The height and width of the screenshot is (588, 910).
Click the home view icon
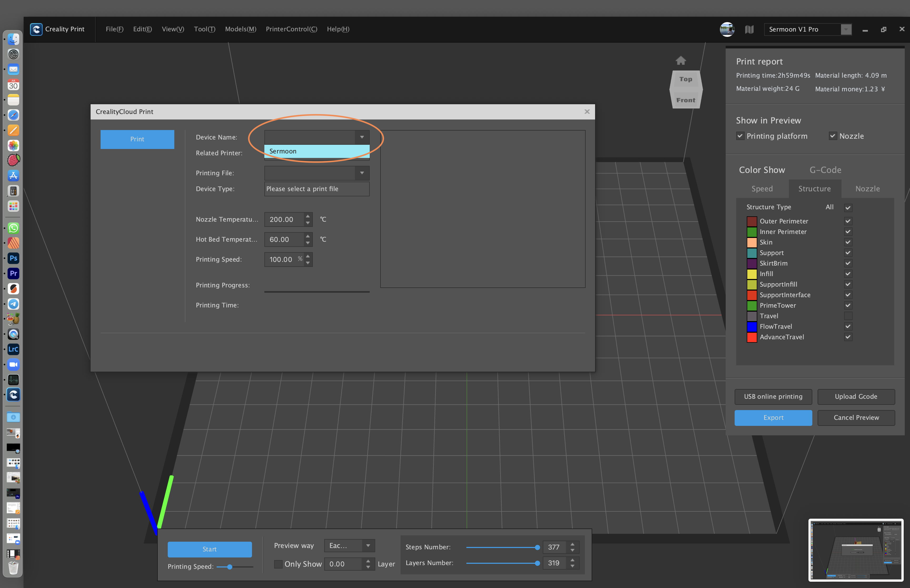click(680, 60)
